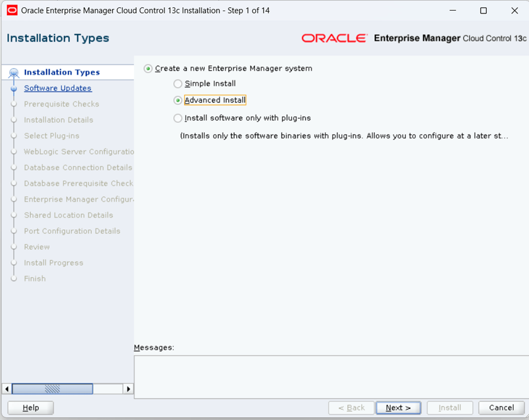
Task: Choose the Simple Install option
Action: (178, 84)
